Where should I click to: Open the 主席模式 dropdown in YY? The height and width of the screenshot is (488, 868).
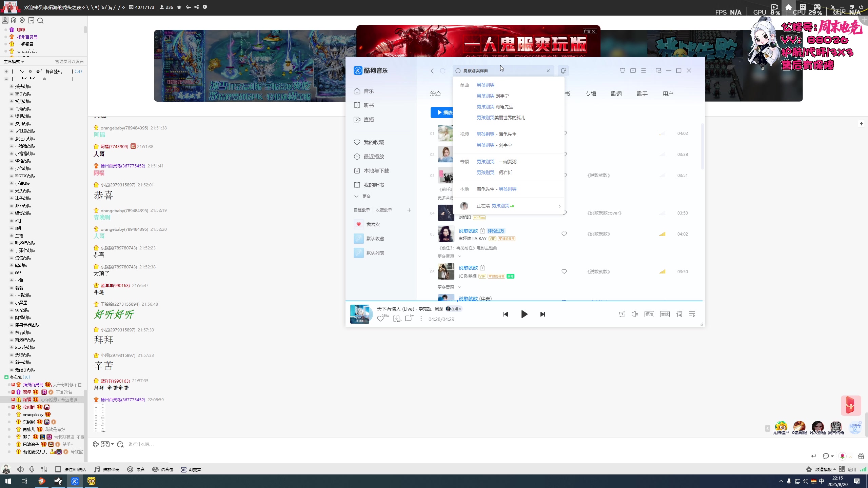pos(14,62)
